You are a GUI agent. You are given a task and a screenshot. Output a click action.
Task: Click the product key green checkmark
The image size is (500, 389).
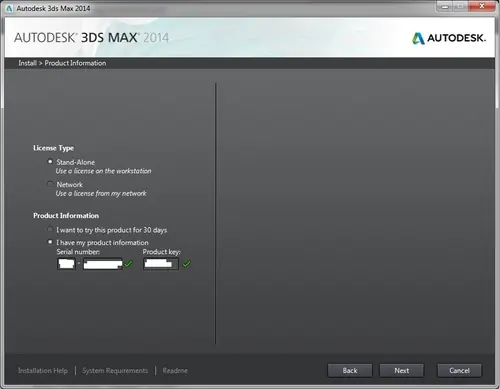(187, 264)
